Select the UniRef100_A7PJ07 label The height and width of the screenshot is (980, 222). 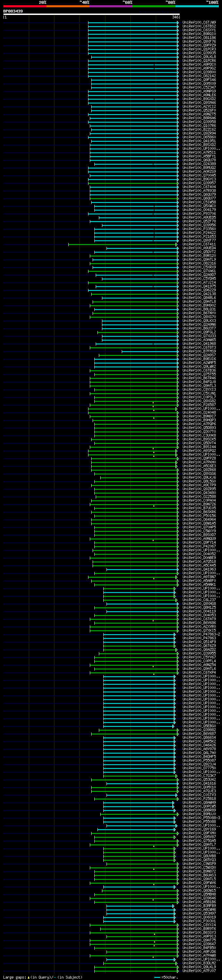coord(199,971)
